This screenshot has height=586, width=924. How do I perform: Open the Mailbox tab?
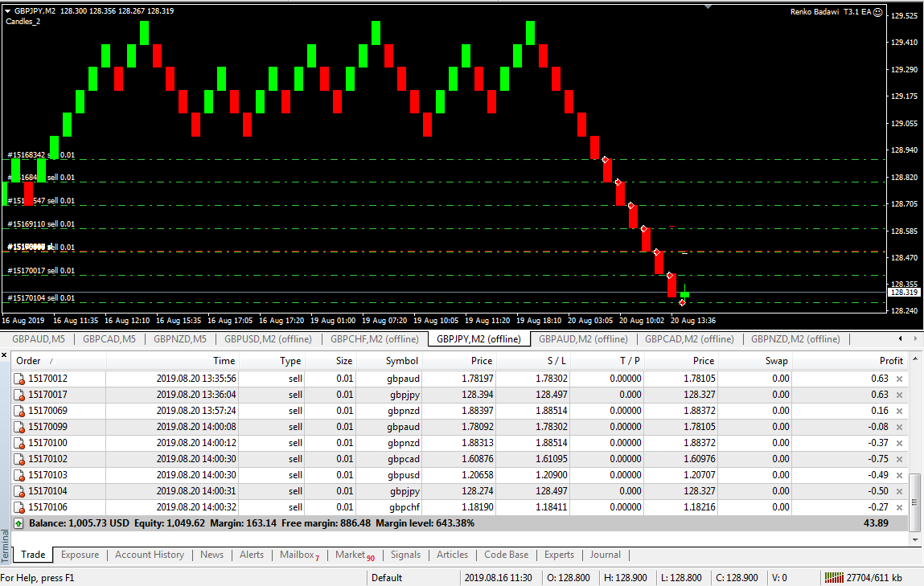coord(299,555)
